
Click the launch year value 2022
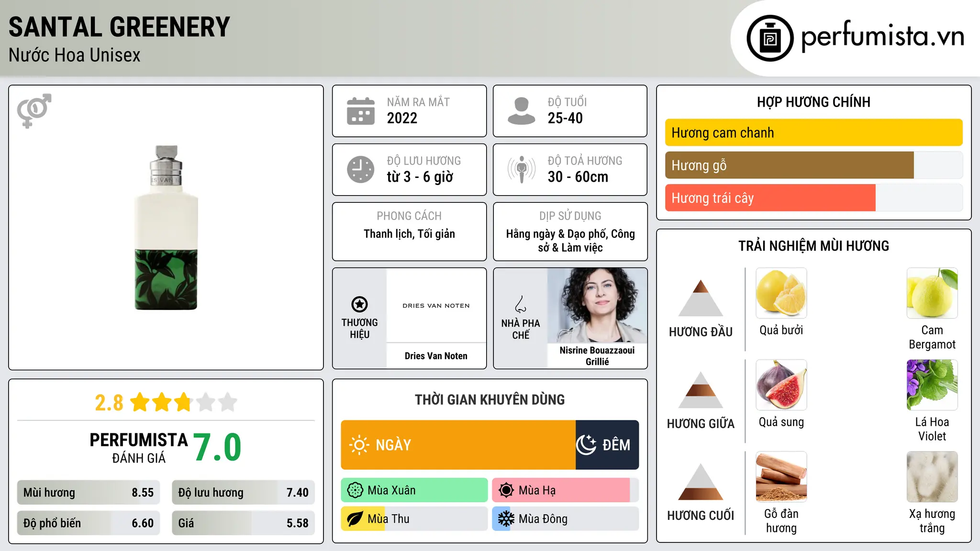click(x=402, y=118)
